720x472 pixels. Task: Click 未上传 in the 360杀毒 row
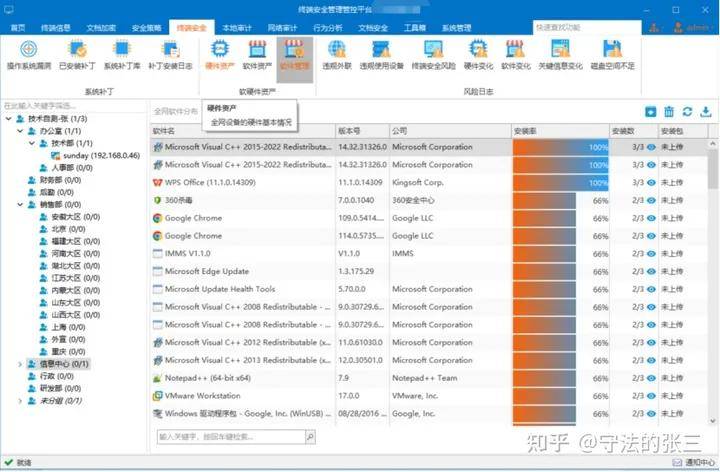(672, 201)
